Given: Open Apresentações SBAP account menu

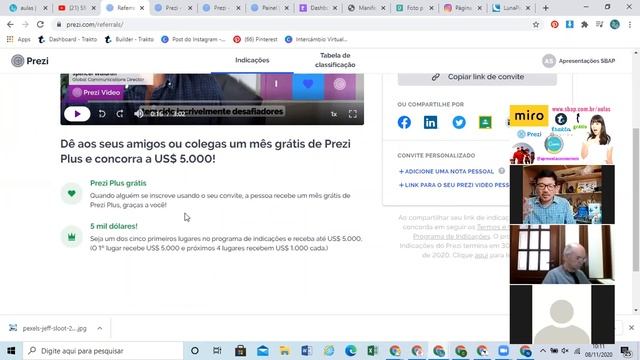Looking at the screenshot, I should point(579,61).
